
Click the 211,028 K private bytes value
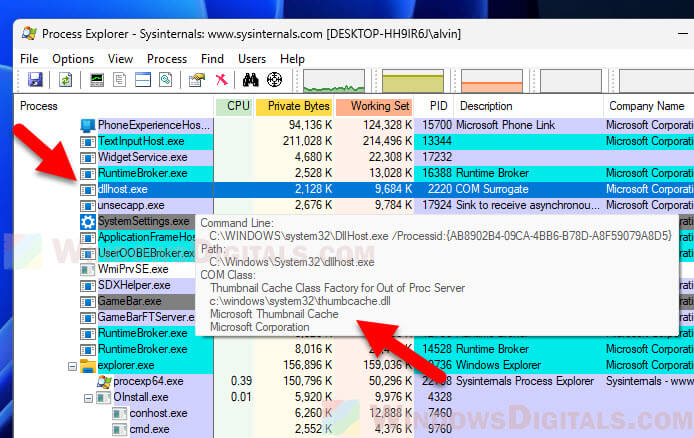[x=307, y=141]
